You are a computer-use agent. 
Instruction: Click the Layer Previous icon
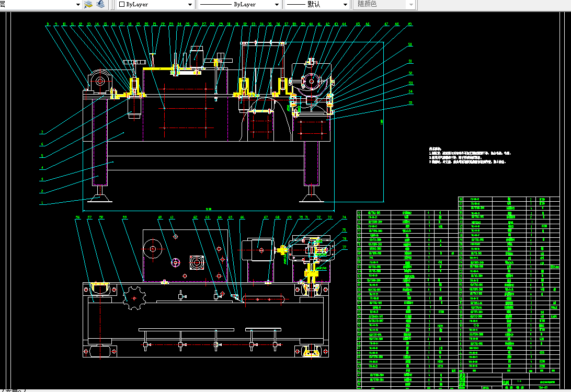click(x=100, y=4)
